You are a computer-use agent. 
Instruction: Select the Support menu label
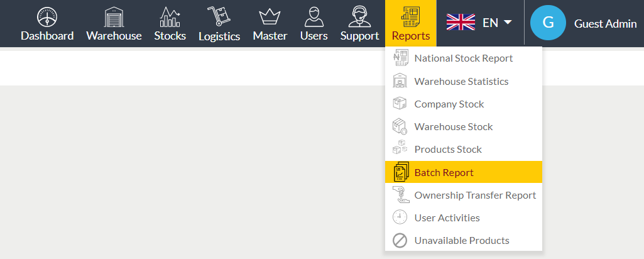pos(359,36)
